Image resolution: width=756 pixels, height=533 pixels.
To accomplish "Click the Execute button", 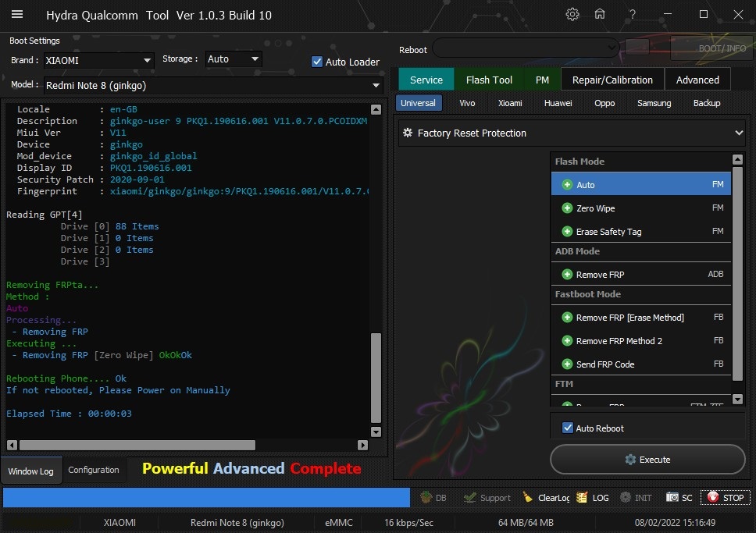I will 647,460.
